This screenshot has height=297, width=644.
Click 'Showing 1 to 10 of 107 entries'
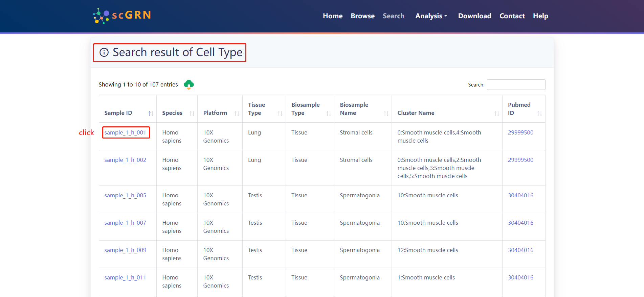[x=138, y=84]
